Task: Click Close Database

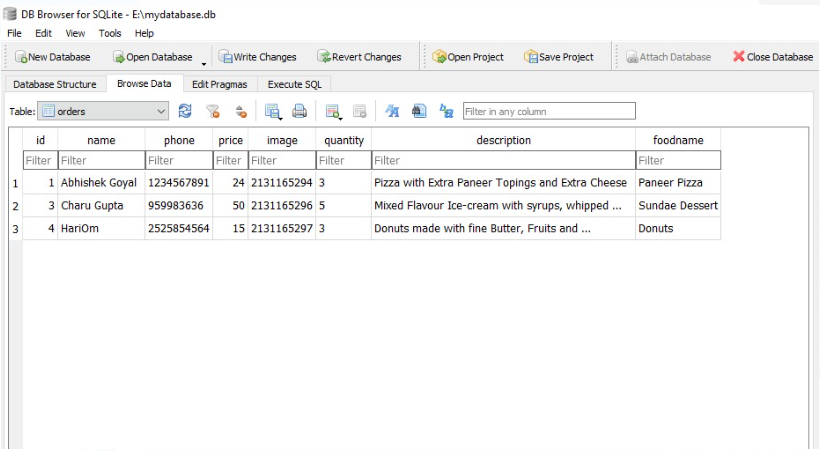Action: click(x=773, y=57)
